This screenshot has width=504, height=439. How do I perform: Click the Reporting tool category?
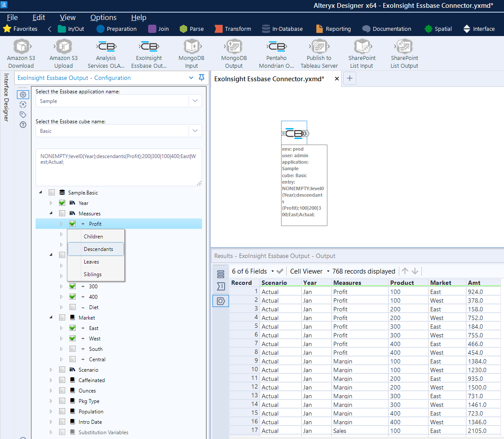[333, 29]
